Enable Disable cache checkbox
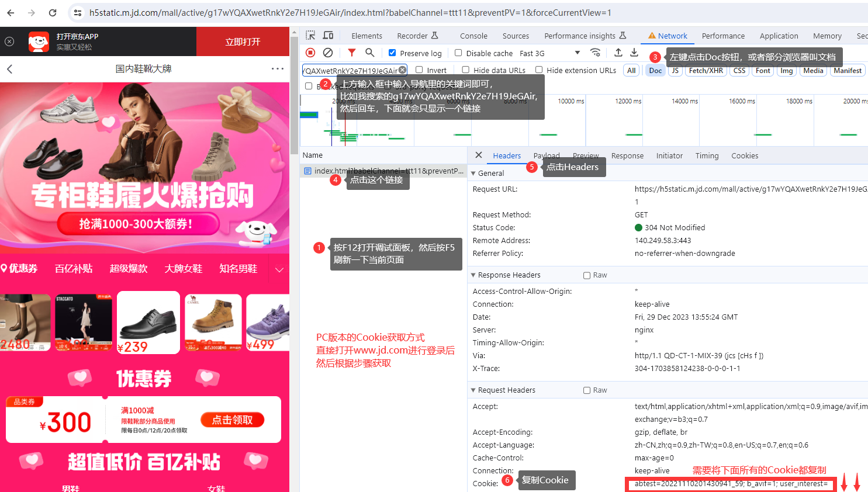Screen dimensions: 868x492 pyautogui.click(x=458, y=53)
